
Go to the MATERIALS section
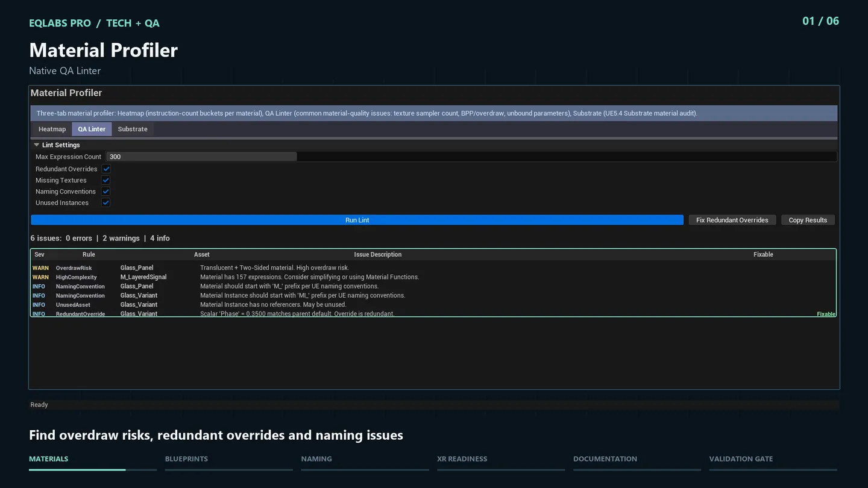49,459
